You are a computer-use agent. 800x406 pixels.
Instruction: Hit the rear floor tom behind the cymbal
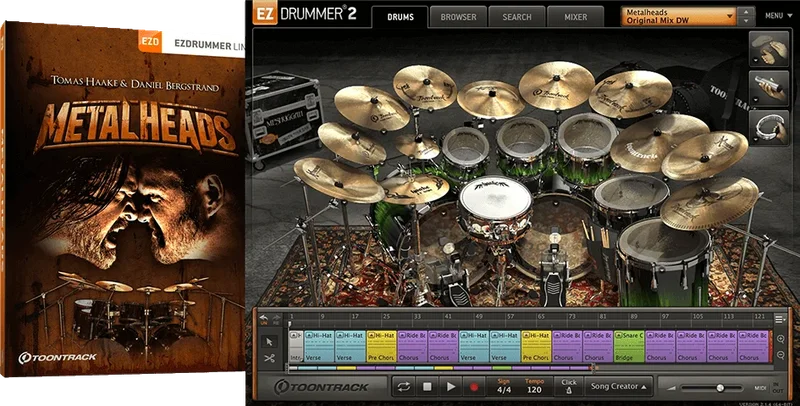tap(631, 196)
